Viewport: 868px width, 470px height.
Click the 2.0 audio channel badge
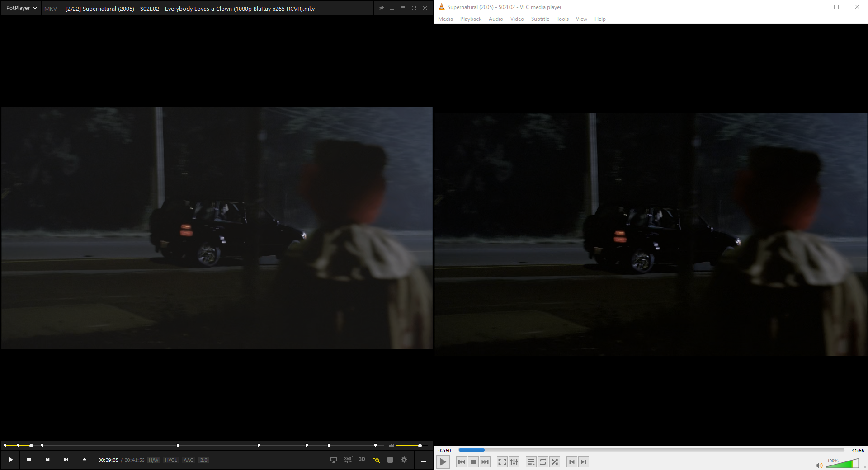[x=203, y=460]
